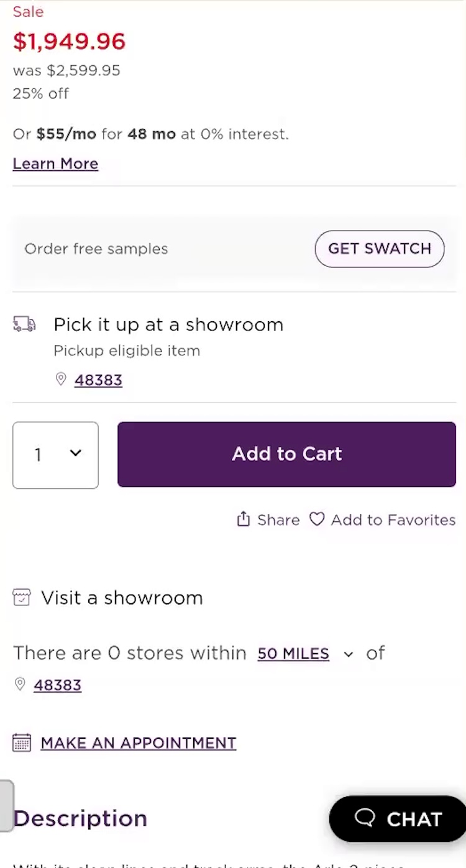
Task: Edit showroom search ZIP 48383
Action: pyautogui.click(x=58, y=685)
